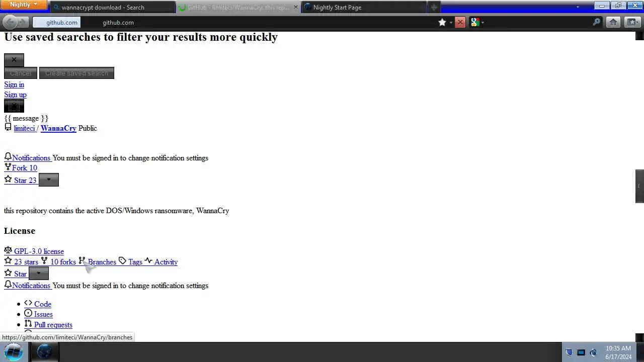Click the scale icon beside GPL-3.0 license

coord(8,250)
